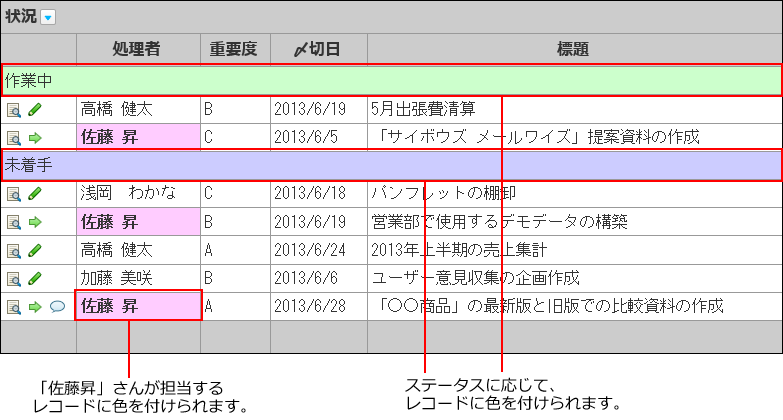Click comment bubble icon in 「○○商品」比較資料 row
Screen dimensions: 783x420
(57, 306)
